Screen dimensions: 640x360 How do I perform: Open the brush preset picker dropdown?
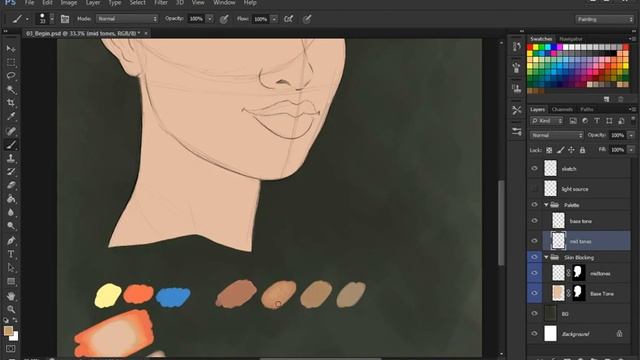52,19
